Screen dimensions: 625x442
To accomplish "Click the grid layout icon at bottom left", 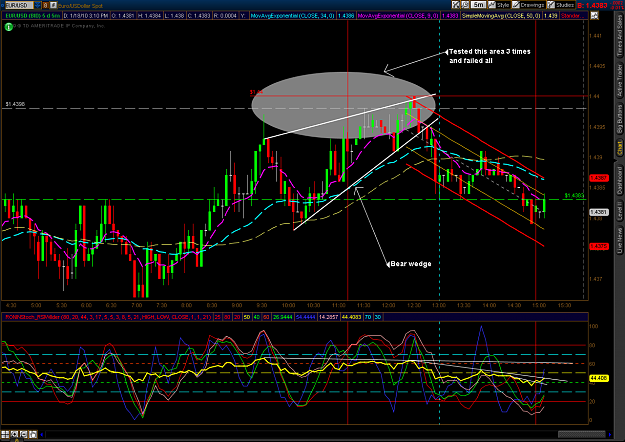I will tap(5, 434).
